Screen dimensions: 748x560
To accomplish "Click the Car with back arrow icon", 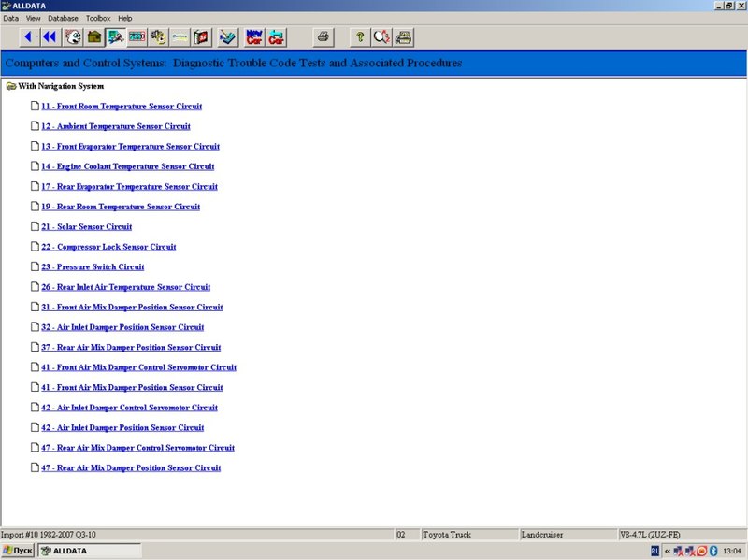I will [x=276, y=37].
